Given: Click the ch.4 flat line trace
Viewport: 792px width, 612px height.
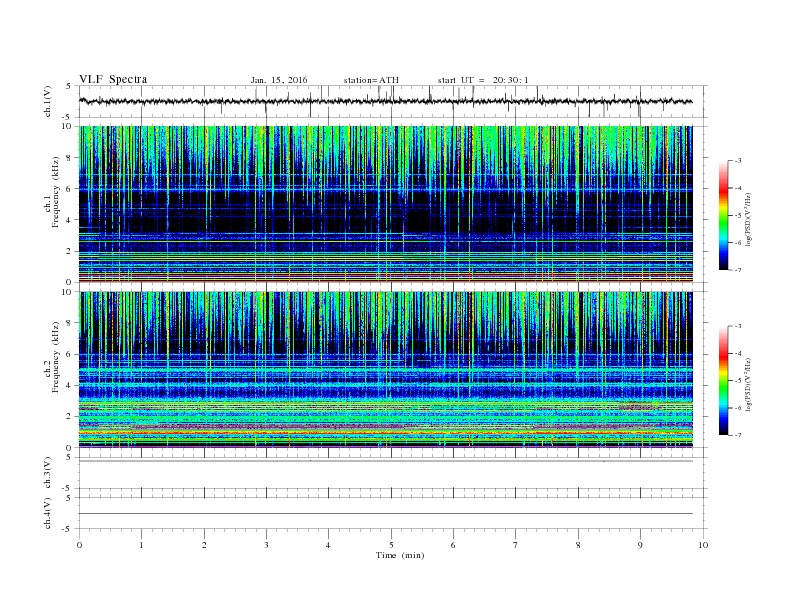Looking at the screenshot, I should tap(386, 514).
